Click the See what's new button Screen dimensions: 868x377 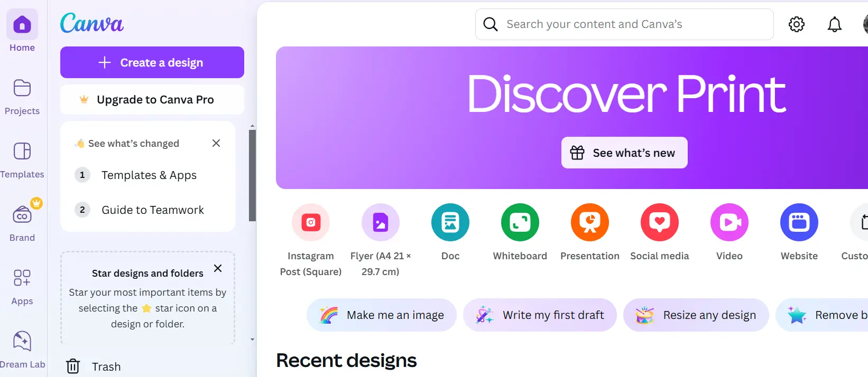click(624, 153)
